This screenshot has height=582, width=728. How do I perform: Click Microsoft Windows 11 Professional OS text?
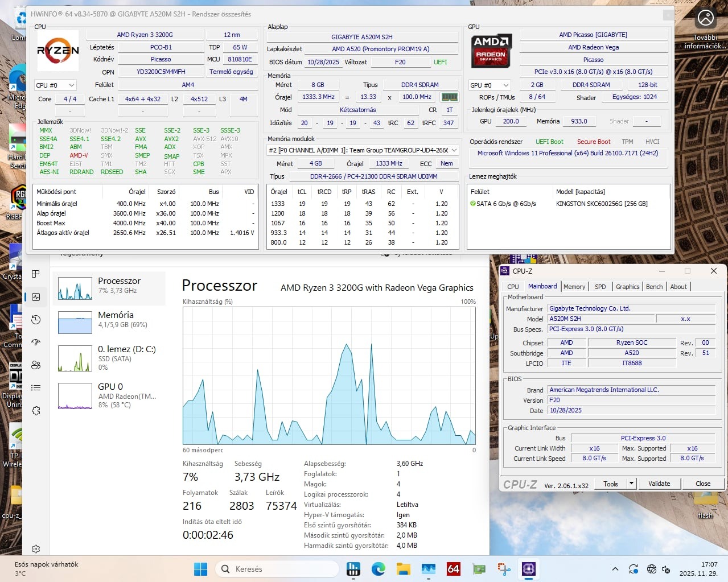click(x=567, y=153)
